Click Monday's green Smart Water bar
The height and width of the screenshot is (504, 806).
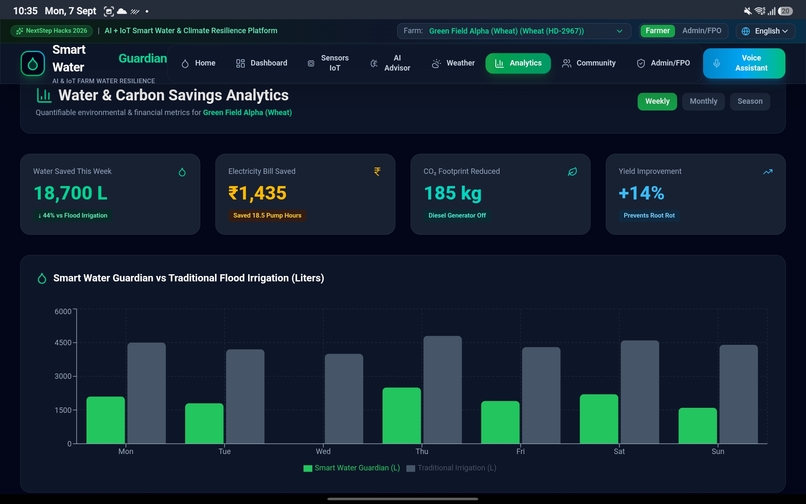105,420
